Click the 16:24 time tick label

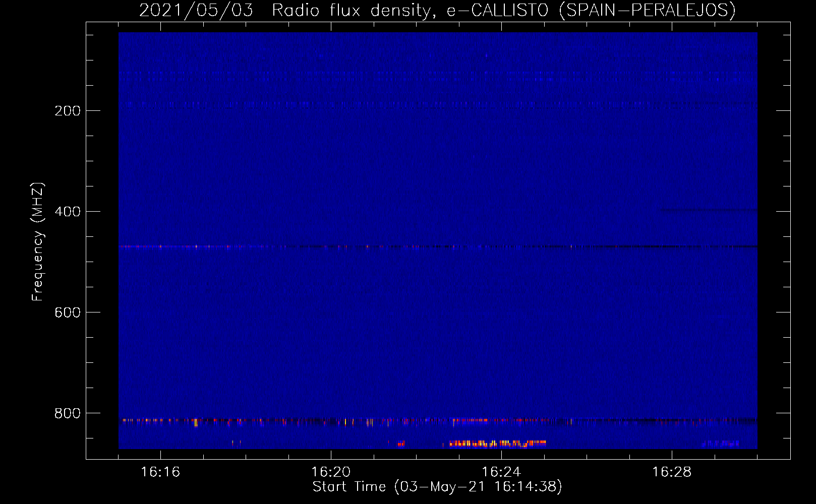(501, 472)
